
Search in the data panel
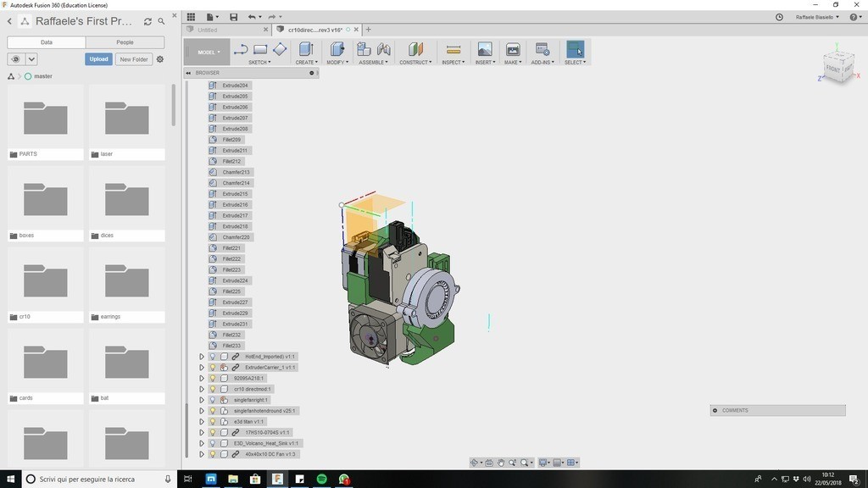click(x=161, y=21)
